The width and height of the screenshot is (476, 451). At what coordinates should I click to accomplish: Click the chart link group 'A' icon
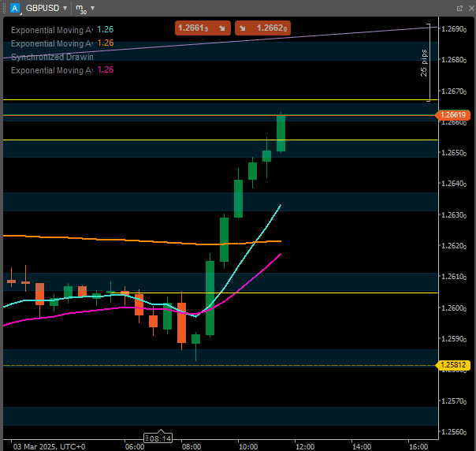(x=14, y=8)
